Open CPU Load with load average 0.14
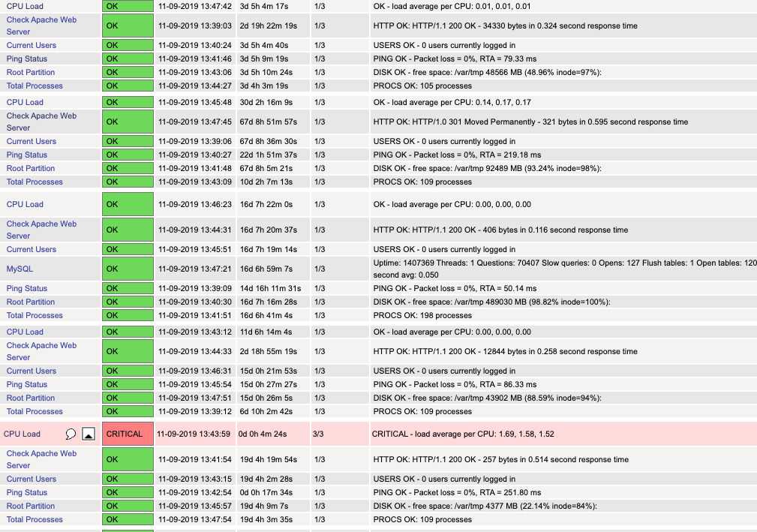 [25, 102]
